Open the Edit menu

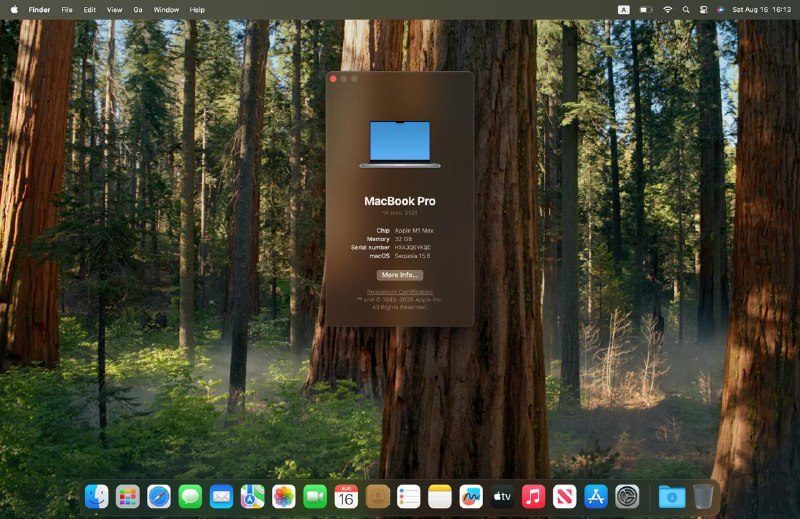pyautogui.click(x=90, y=9)
